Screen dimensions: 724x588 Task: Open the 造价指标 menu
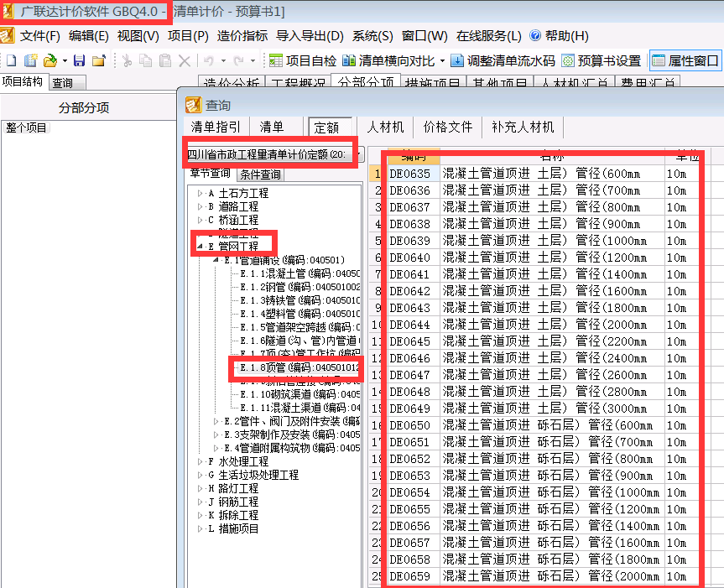tap(242, 36)
